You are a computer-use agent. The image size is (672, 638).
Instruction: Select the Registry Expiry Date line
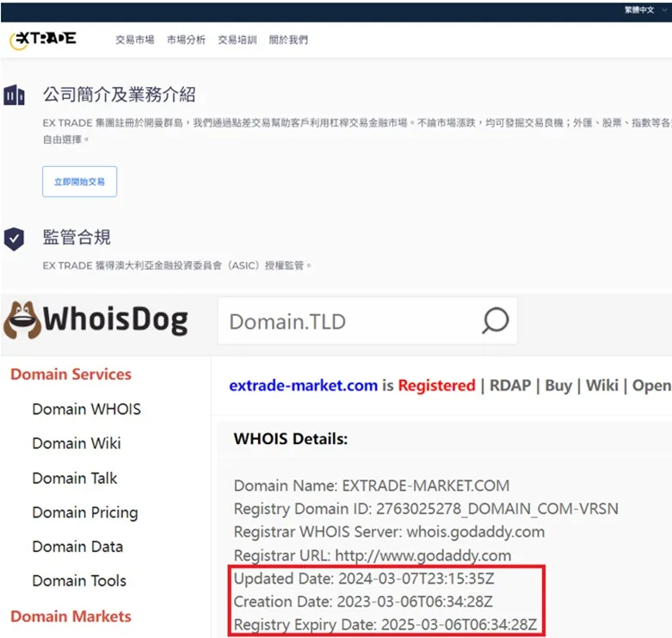pos(385,625)
